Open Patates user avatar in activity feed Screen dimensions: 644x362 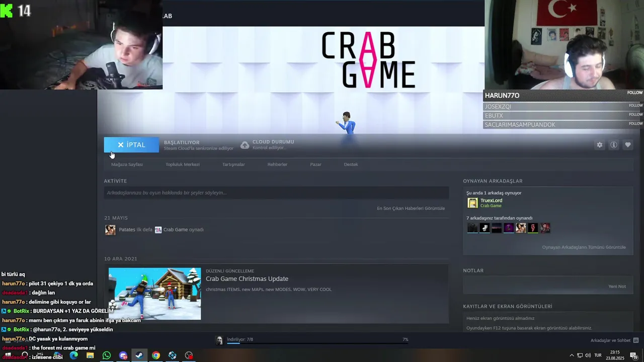[110, 230]
